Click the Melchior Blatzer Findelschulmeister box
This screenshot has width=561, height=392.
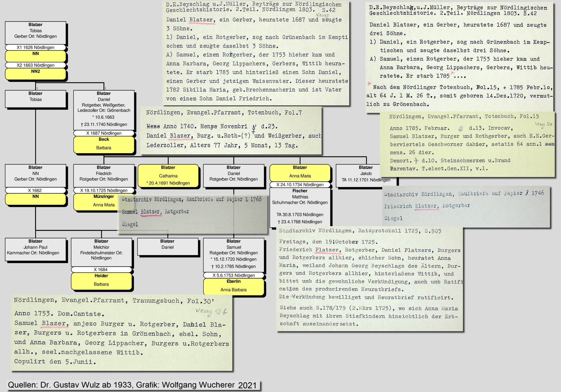pyautogui.click(x=101, y=252)
